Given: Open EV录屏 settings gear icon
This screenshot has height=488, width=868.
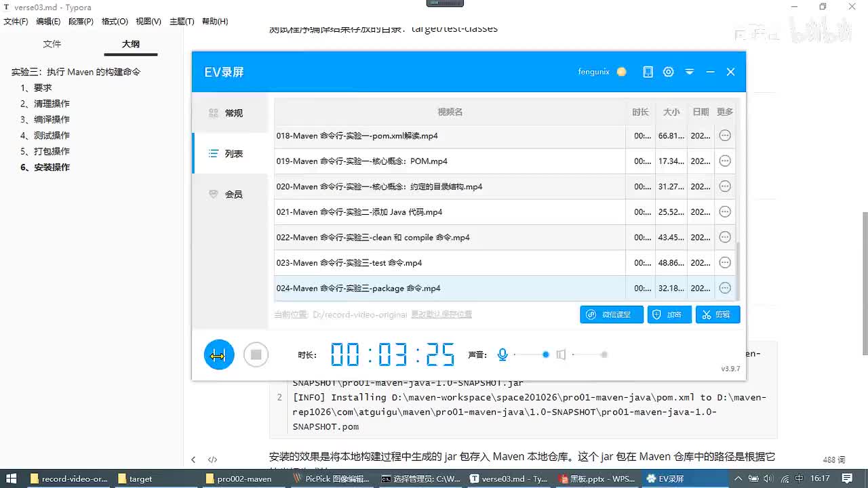Looking at the screenshot, I should [669, 72].
